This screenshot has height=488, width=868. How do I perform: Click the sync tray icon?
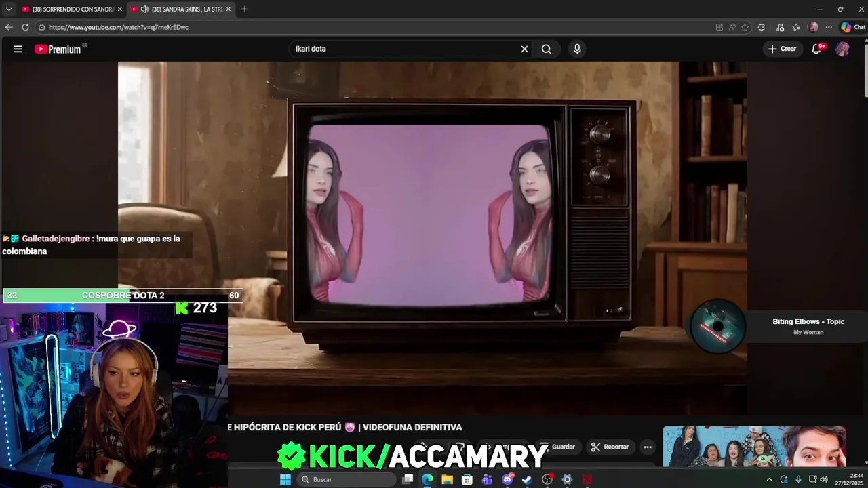(783, 479)
